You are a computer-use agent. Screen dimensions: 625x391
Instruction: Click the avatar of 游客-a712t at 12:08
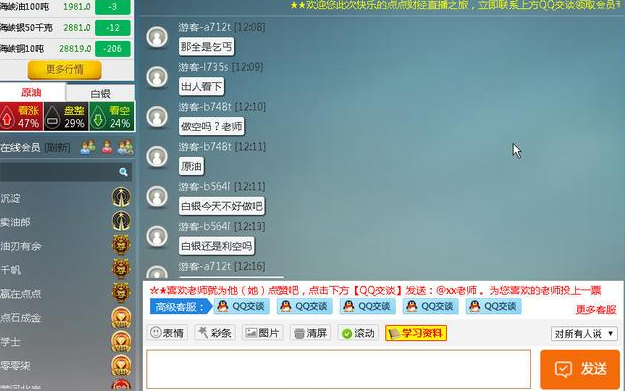click(157, 37)
